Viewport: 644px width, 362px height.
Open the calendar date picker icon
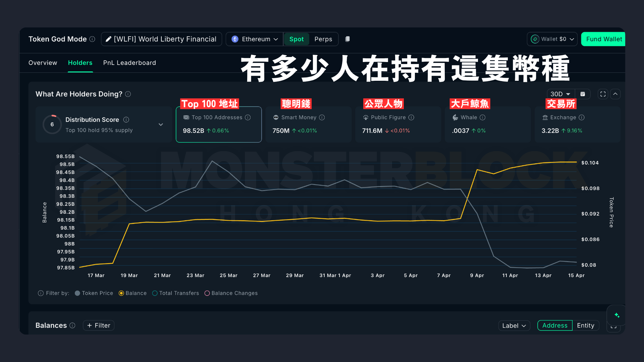(x=583, y=94)
